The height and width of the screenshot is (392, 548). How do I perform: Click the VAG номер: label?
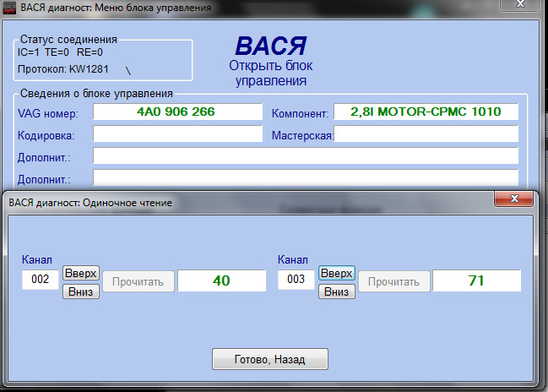point(48,114)
